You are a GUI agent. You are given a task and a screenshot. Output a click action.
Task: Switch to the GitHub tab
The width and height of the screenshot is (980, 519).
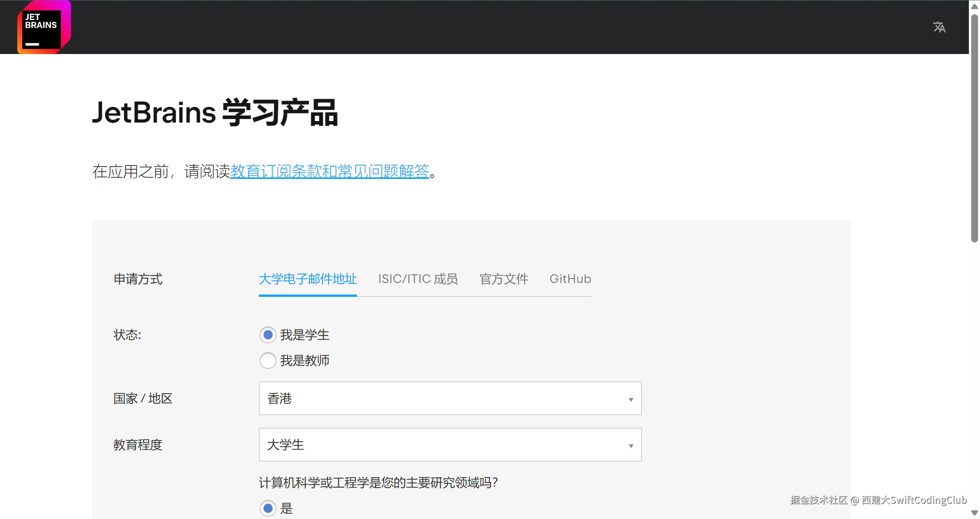coord(570,279)
